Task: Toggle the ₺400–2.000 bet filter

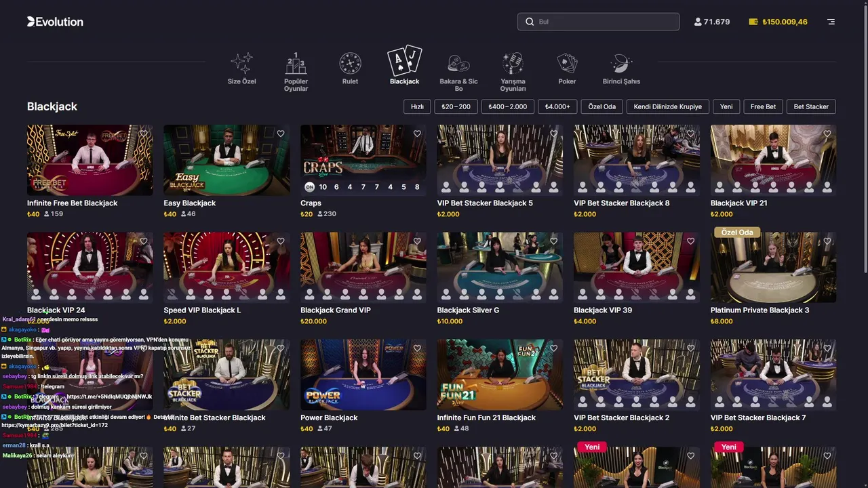Action: (x=508, y=106)
